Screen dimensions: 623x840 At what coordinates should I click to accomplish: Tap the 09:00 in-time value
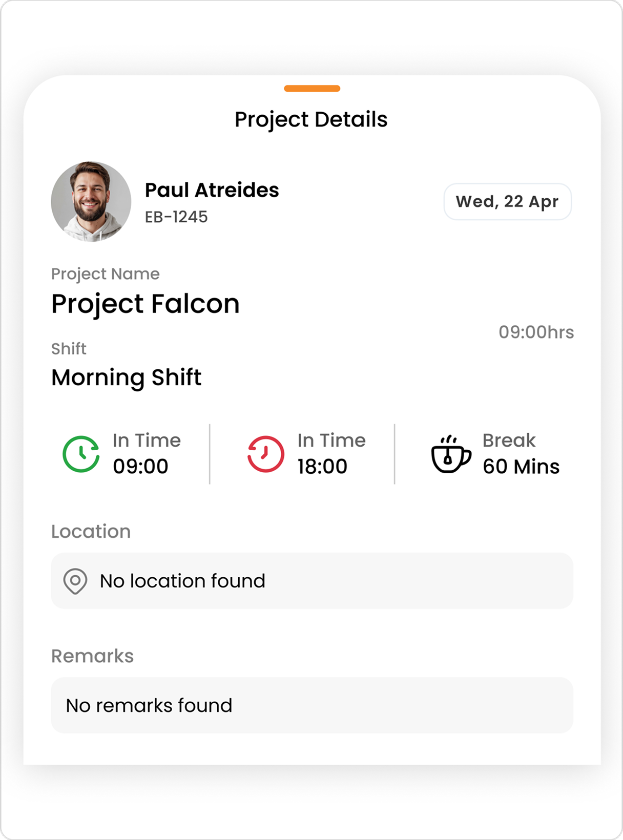[140, 466]
